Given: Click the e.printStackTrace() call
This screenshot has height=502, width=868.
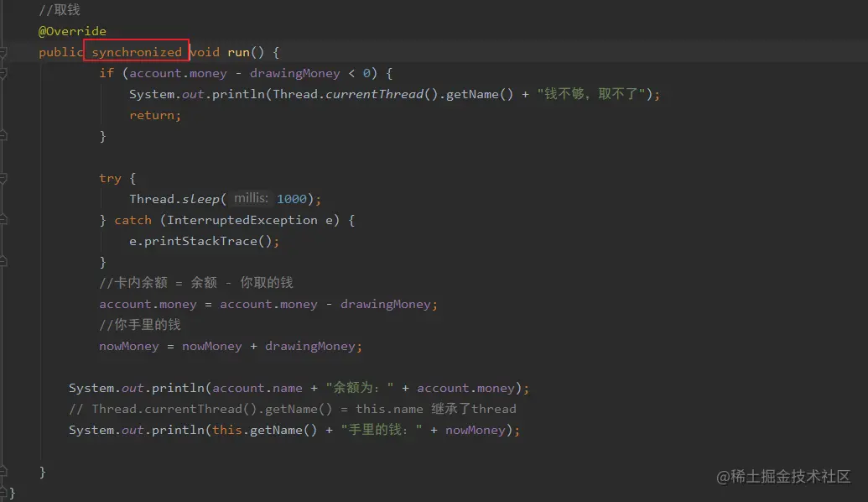Looking at the screenshot, I should (201, 241).
